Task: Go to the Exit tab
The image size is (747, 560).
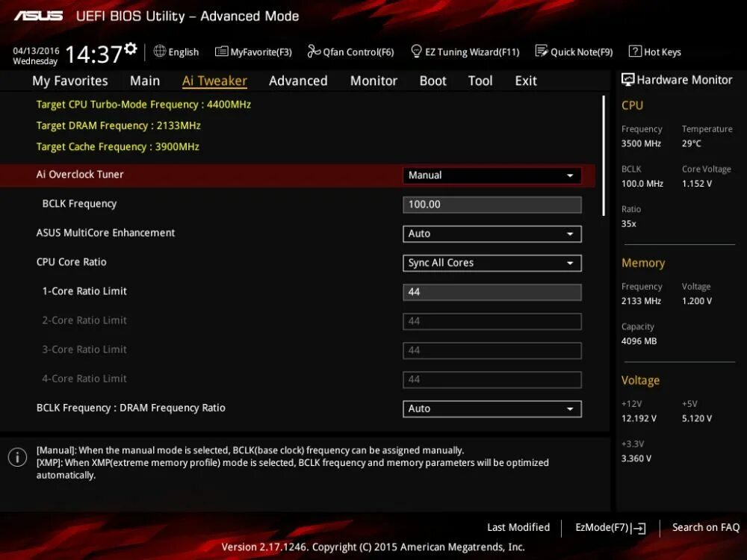Action: (526, 81)
